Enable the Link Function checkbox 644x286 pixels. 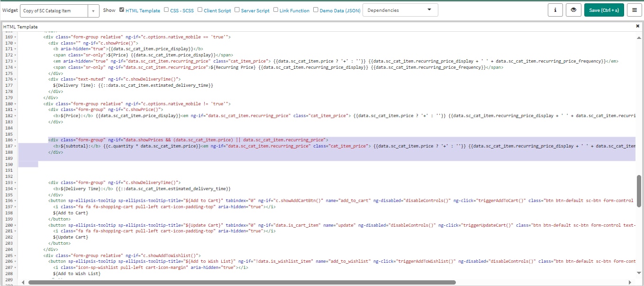pos(276,9)
